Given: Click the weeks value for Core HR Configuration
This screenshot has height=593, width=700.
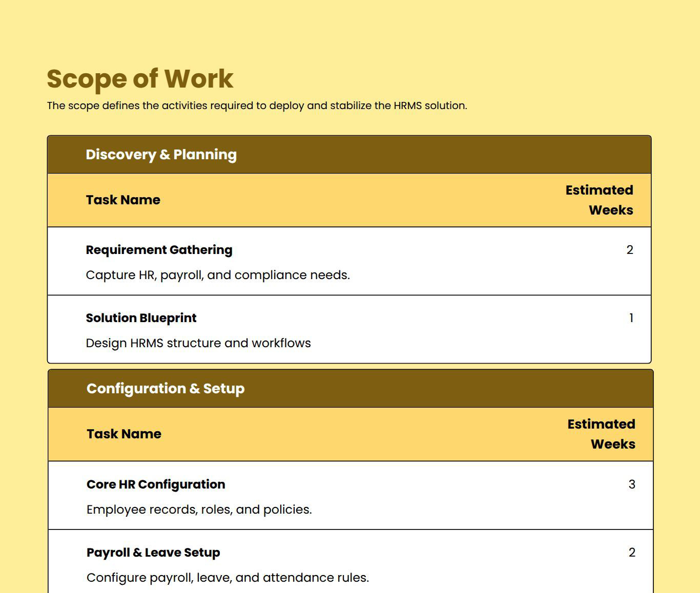Looking at the screenshot, I should 632,484.
